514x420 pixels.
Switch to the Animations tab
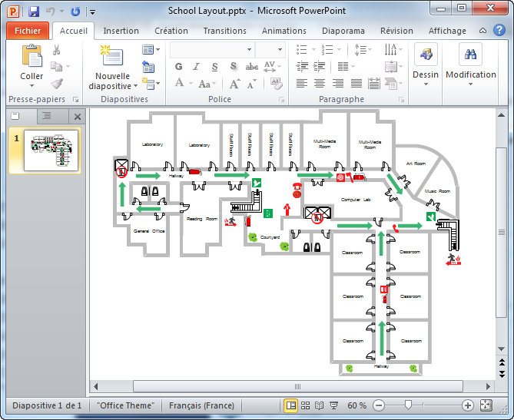tap(284, 31)
